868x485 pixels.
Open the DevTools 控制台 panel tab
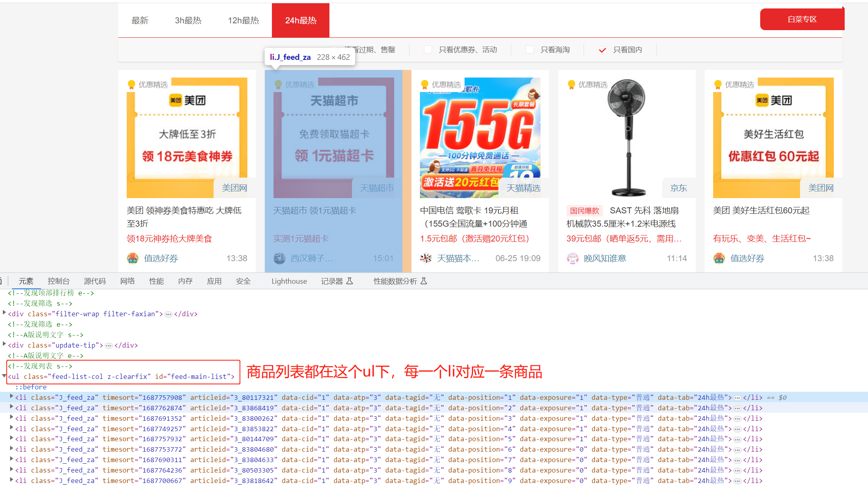click(x=59, y=281)
